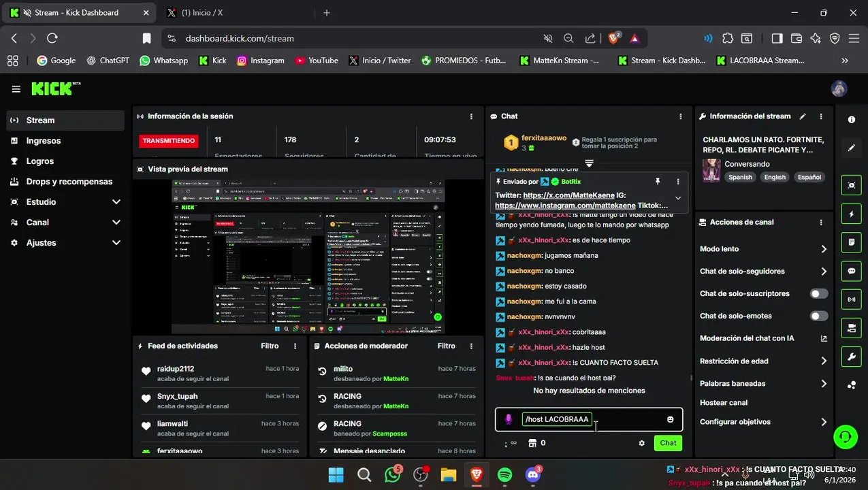
Task: Click the stream preview thumbnail
Action: (308, 257)
